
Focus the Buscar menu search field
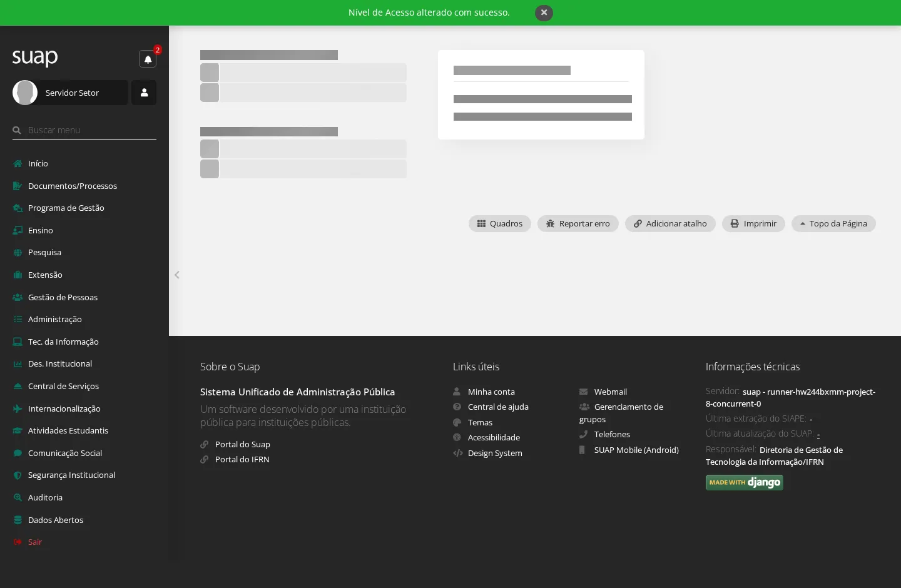(91, 130)
